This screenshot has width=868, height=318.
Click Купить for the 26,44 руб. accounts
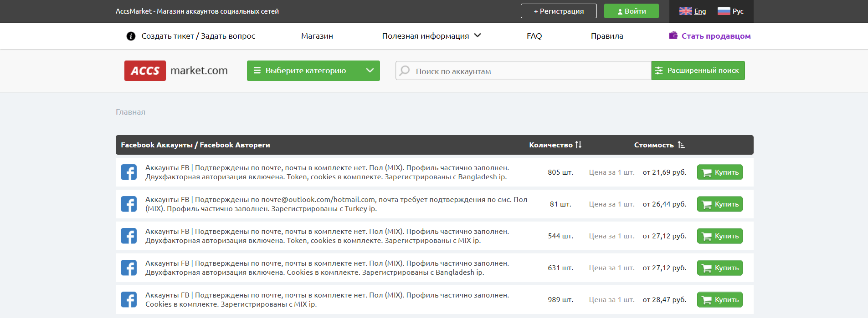tap(720, 204)
